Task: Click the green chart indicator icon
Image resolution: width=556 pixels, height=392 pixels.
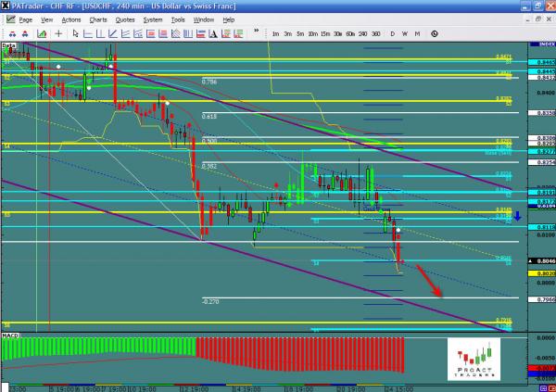Action: click(42, 33)
